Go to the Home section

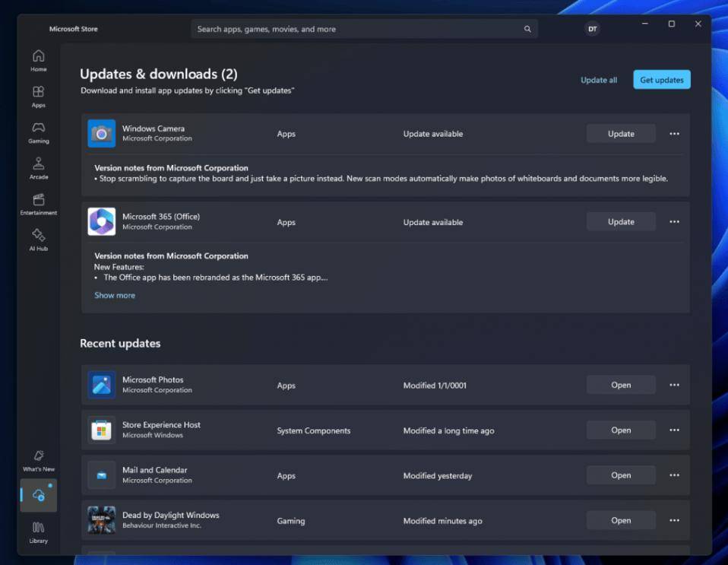39,61
